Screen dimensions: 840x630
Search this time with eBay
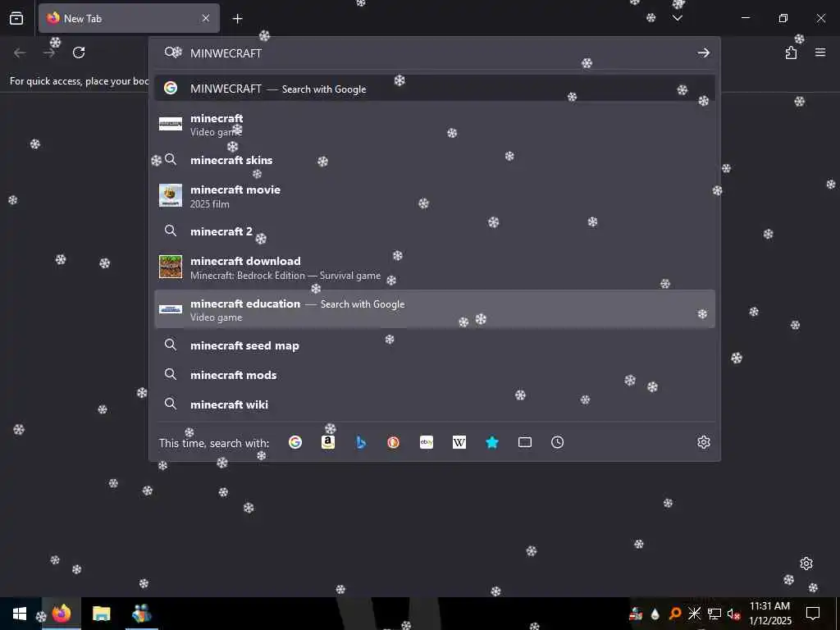(x=427, y=442)
